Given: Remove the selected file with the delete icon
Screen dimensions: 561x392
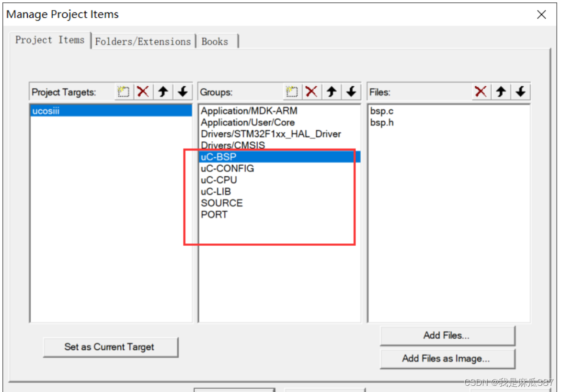Looking at the screenshot, I should pos(481,92).
